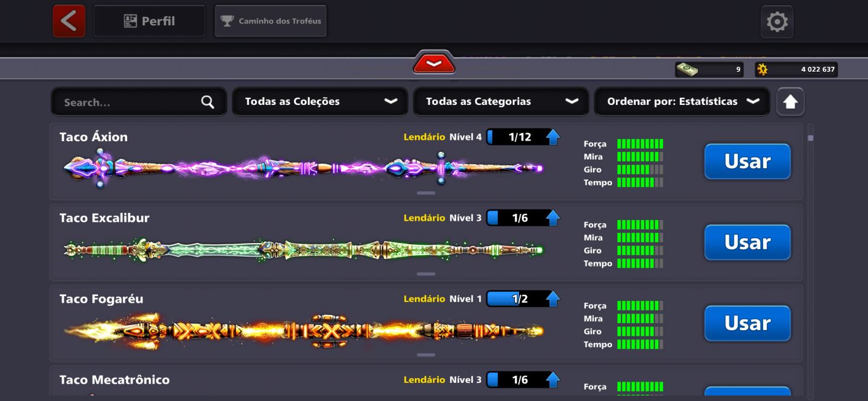The image size is (868, 401).
Task: Tap the gold coin icon
Action: tap(763, 69)
